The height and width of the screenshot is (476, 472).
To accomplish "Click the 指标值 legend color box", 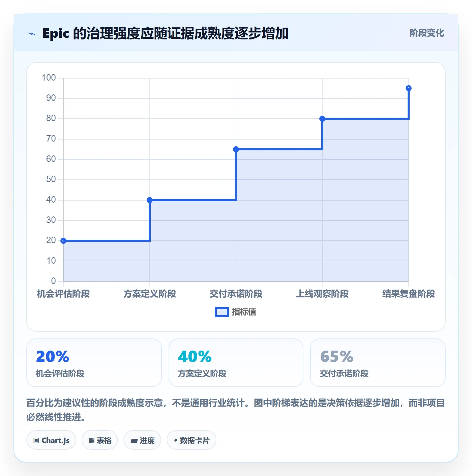I will coord(222,312).
